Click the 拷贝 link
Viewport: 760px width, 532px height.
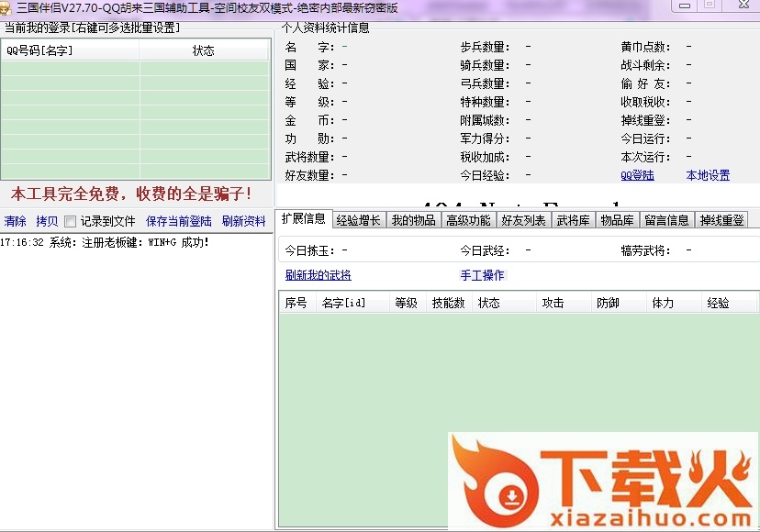click(47, 221)
